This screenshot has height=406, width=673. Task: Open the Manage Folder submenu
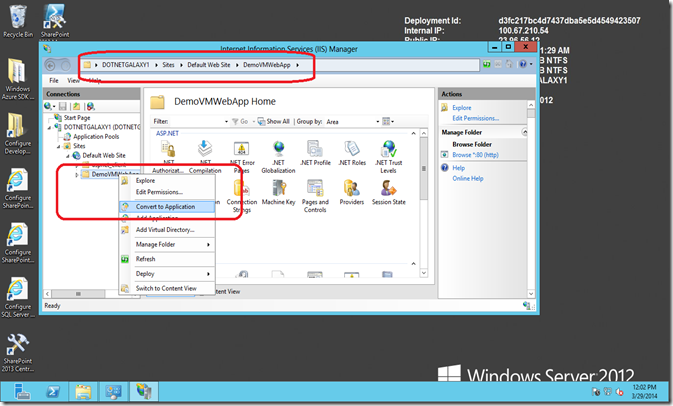(x=167, y=244)
